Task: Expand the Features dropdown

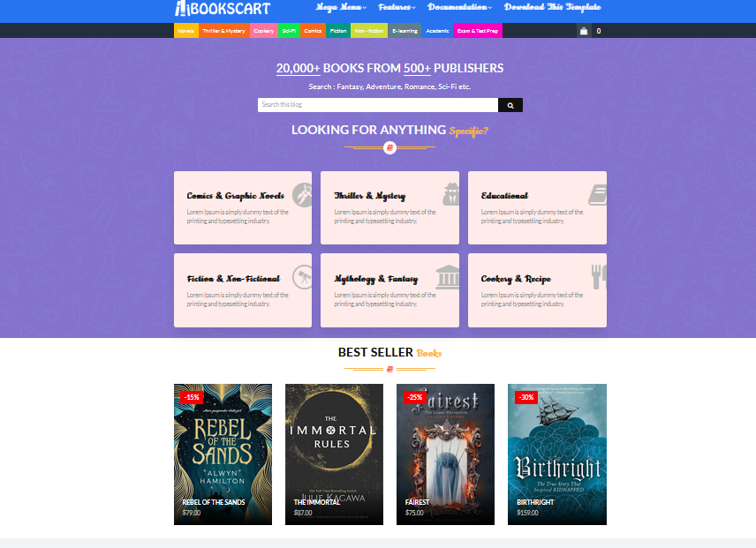Action: [397, 7]
